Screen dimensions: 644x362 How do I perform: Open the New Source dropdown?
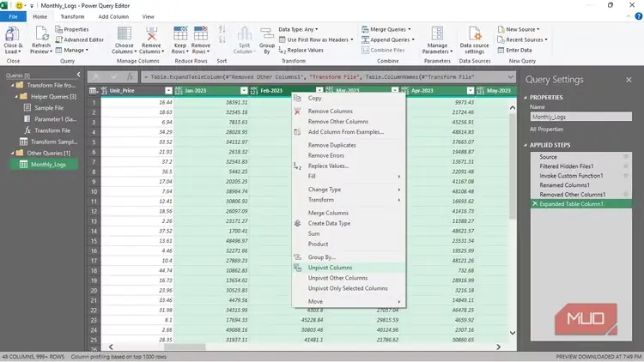click(x=519, y=29)
